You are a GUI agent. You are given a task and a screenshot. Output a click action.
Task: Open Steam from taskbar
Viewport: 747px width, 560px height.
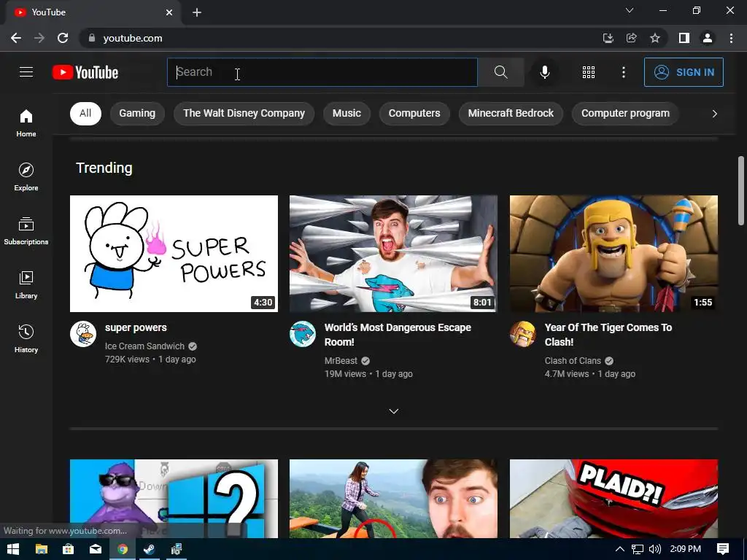(x=149, y=549)
